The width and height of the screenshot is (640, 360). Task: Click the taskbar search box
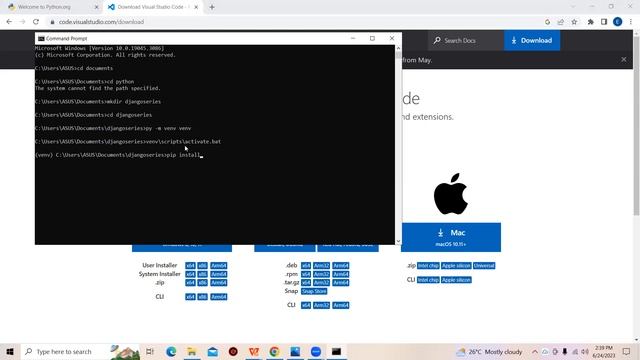pyautogui.click(x=81, y=351)
